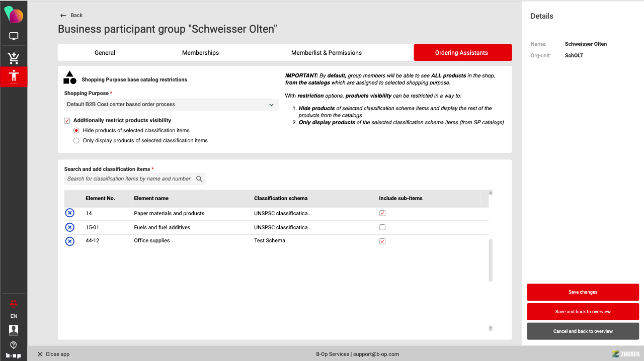Remove the Fuels and fuel additives row
The height and width of the screenshot is (361, 644).
pos(70,227)
